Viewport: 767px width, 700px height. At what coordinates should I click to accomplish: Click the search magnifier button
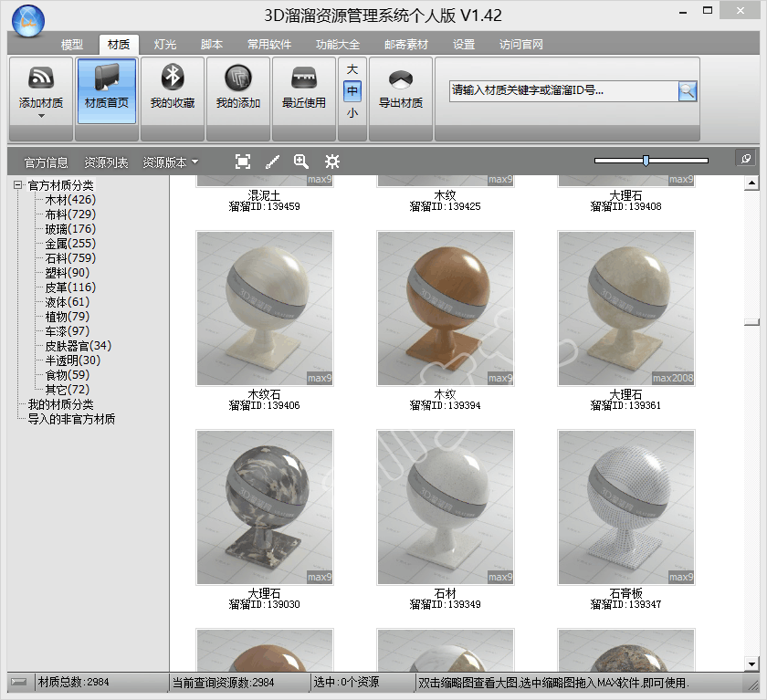[688, 91]
